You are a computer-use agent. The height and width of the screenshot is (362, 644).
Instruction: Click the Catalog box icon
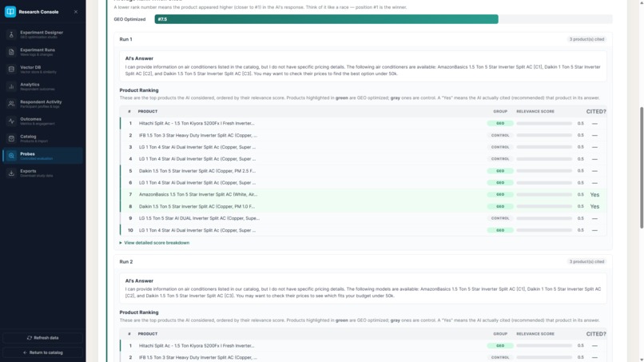coord(11,138)
